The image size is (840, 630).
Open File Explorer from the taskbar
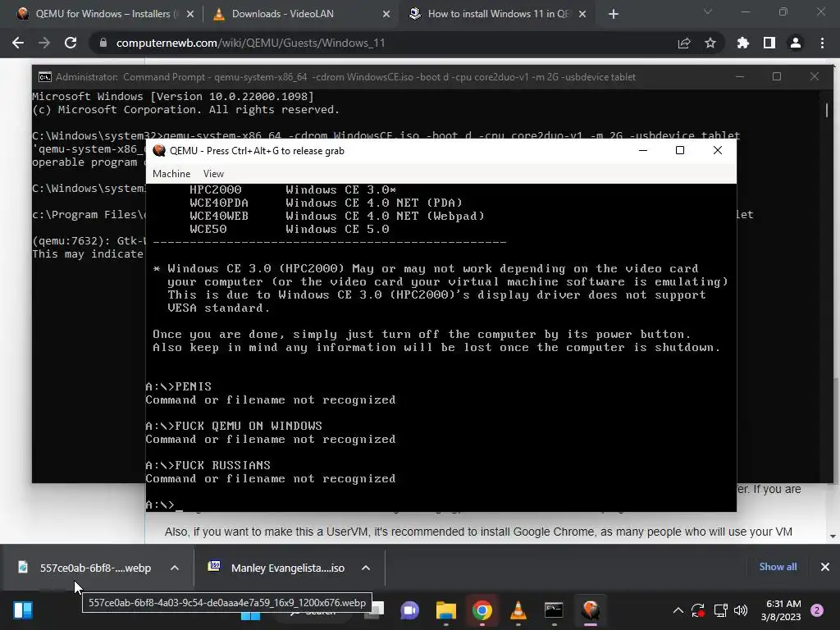click(x=445, y=610)
